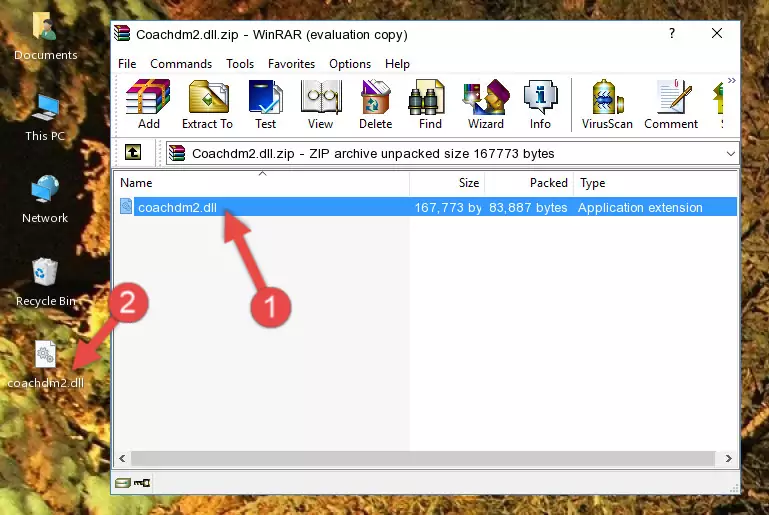Open the Find tool

pyautogui.click(x=430, y=104)
